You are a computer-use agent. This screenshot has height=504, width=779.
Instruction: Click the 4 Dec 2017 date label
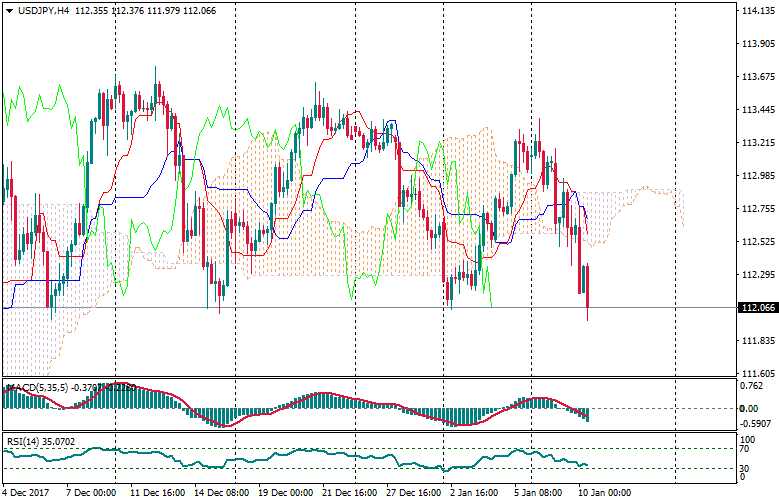(26, 493)
